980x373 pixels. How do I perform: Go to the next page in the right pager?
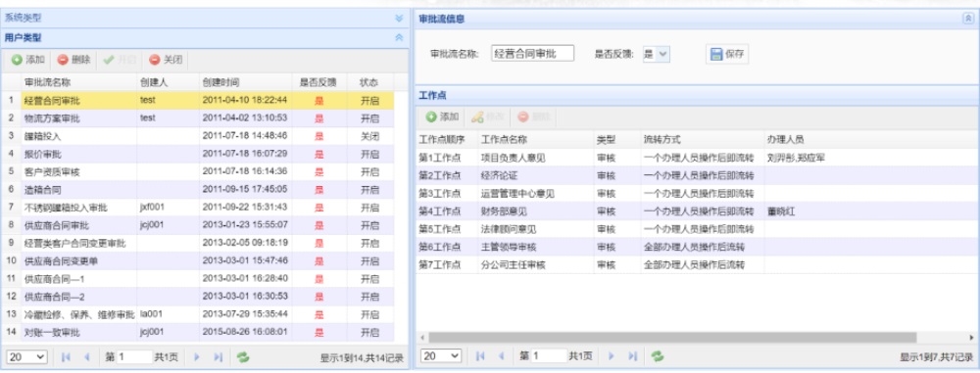click(612, 355)
